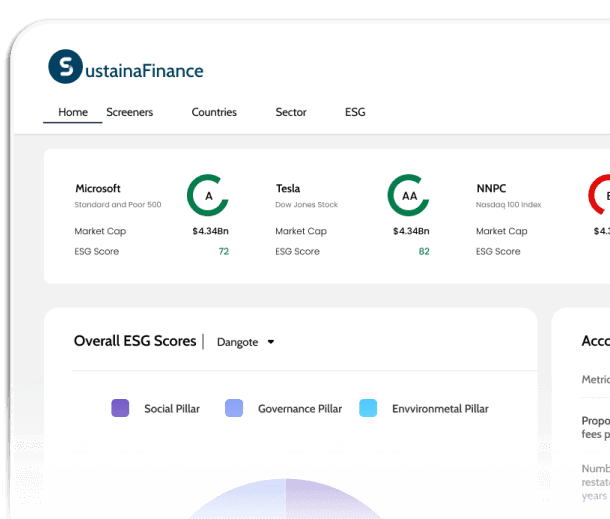Click the blue Governance Pillar swatch
This screenshot has width=610, height=519.
(234, 408)
